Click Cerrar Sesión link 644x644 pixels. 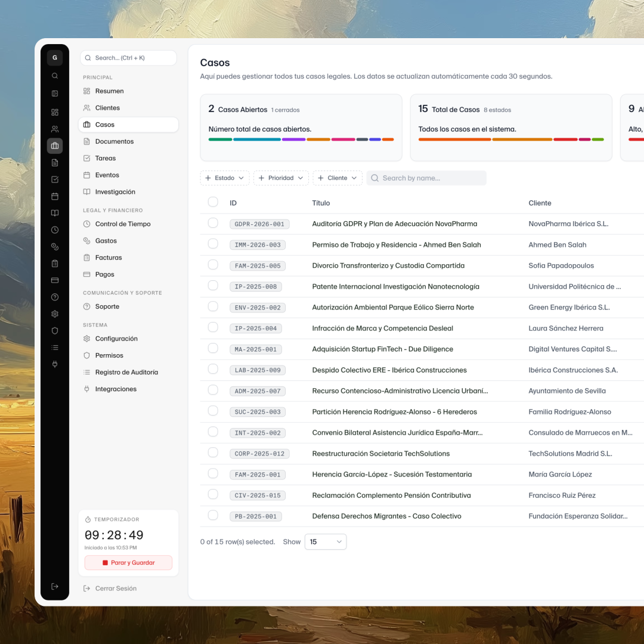coord(116,589)
